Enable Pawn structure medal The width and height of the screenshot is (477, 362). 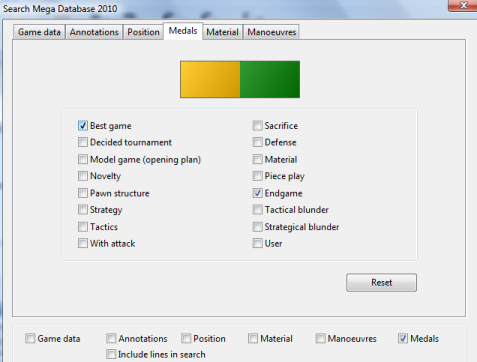coord(83,193)
